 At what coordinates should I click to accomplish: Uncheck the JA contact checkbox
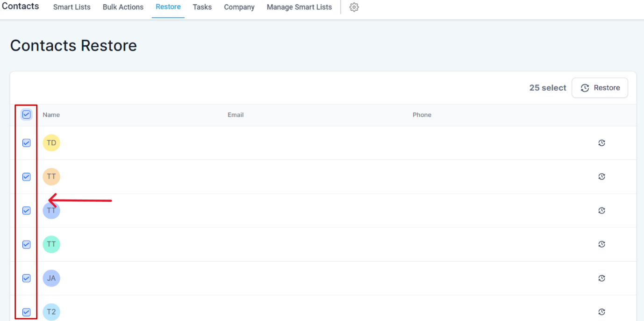pyautogui.click(x=27, y=278)
